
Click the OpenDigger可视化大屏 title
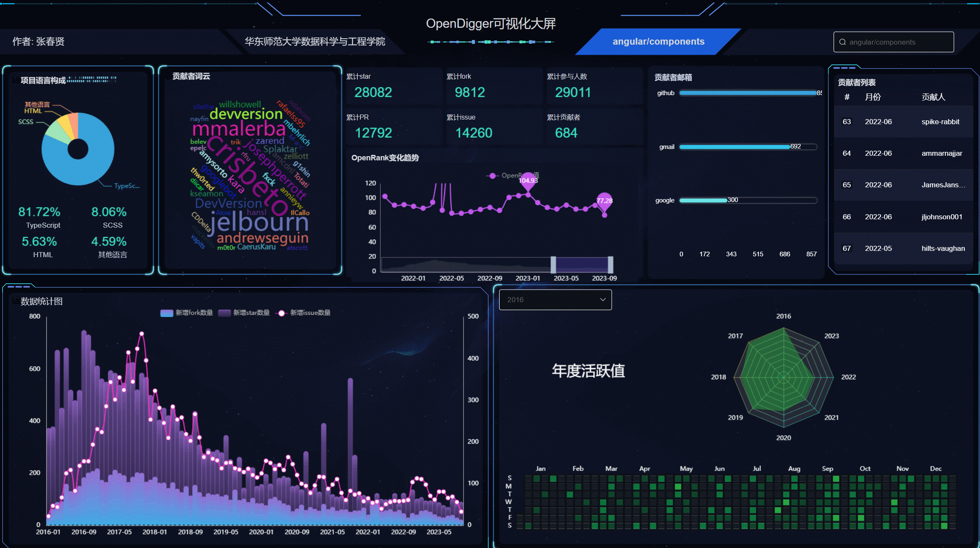491,24
